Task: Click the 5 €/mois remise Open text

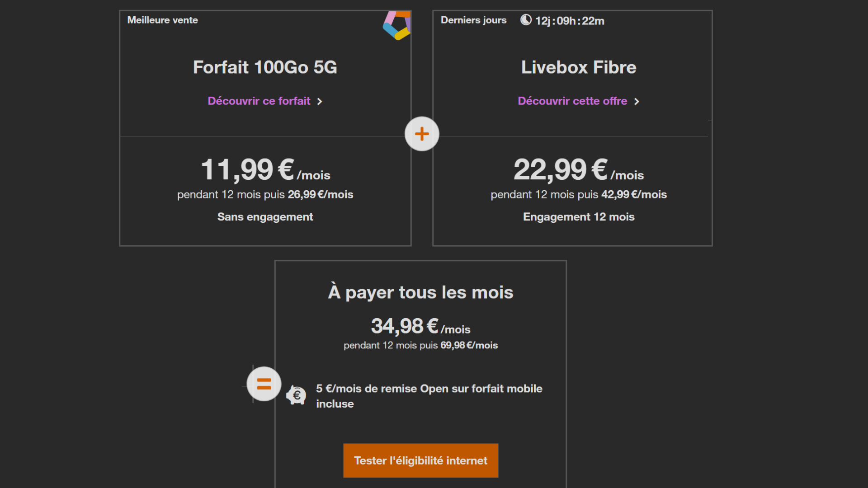Action: pos(429,396)
